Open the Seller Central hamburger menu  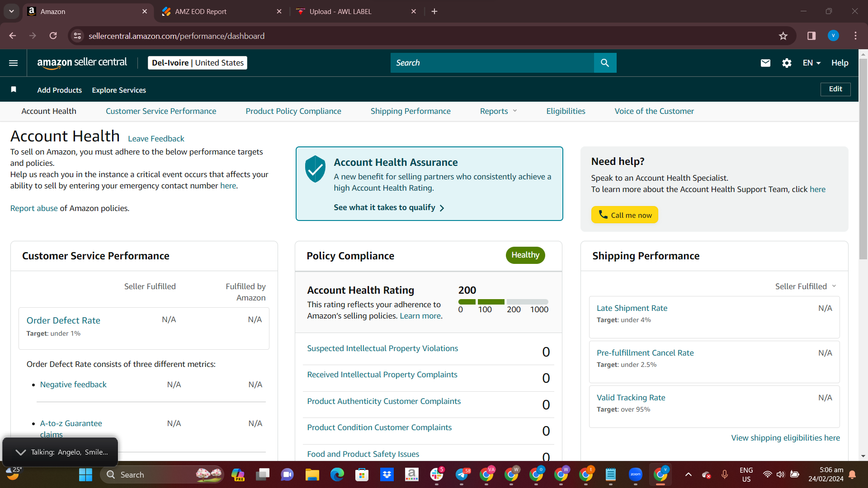(14, 63)
